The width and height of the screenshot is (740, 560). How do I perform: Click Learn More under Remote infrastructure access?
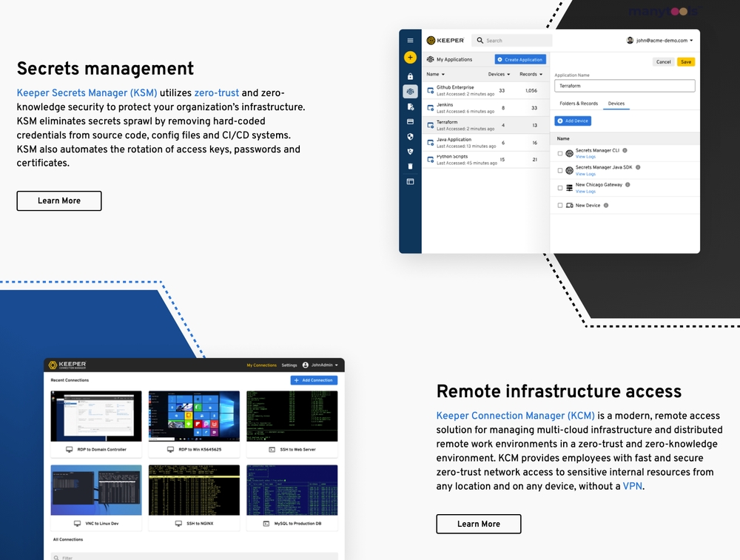[x=479, y=524]
